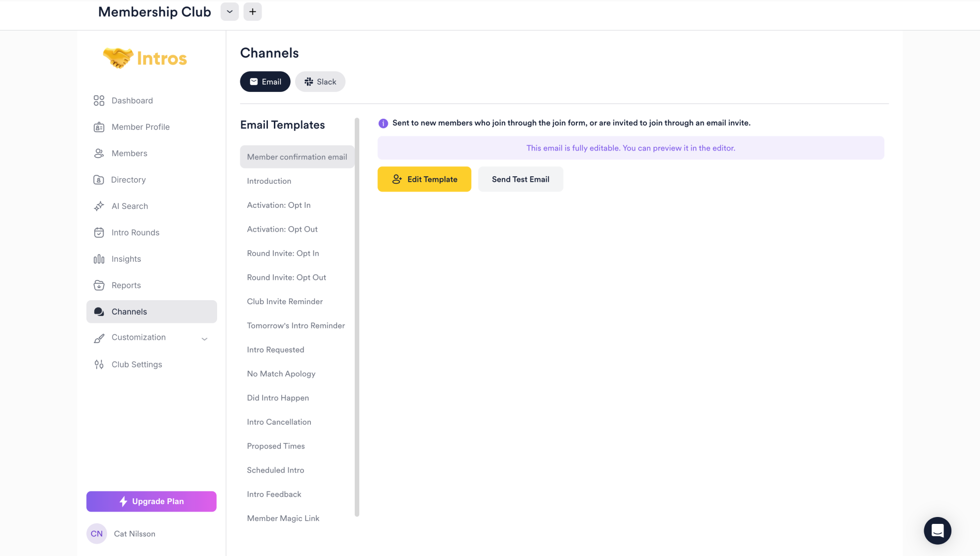This screenshot has height=556, width=980.
Task: Switch to the Slack channel tab
Action: coord(320,82)
